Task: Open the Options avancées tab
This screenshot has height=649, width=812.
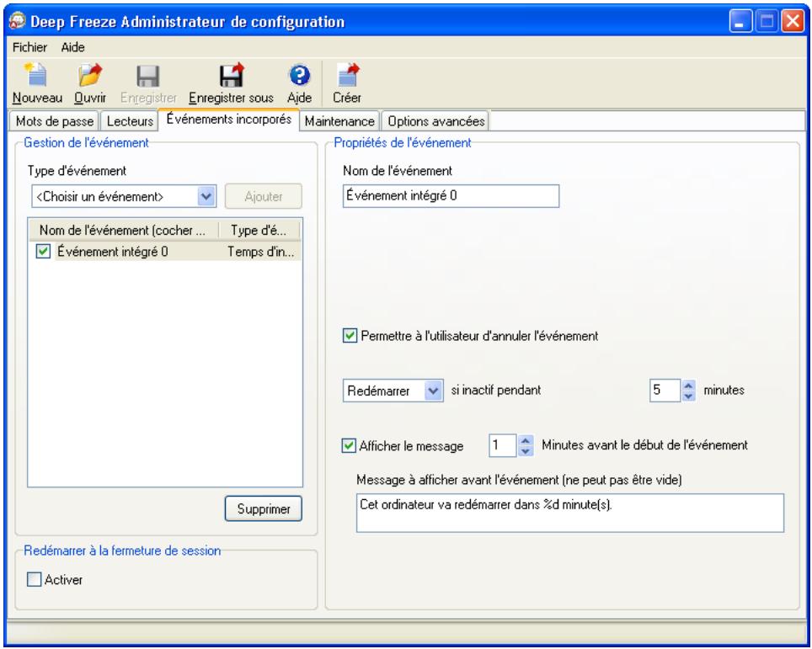Action: [x=436, y=121]
